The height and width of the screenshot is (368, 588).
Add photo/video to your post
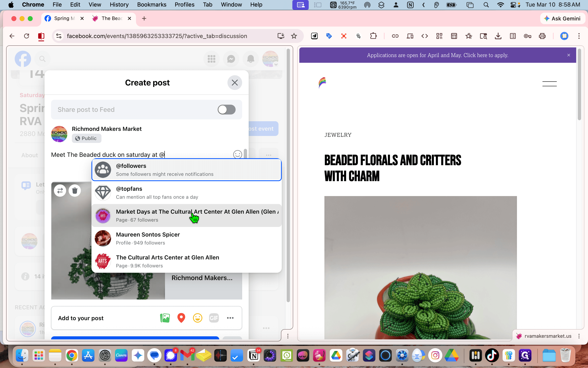165,318
